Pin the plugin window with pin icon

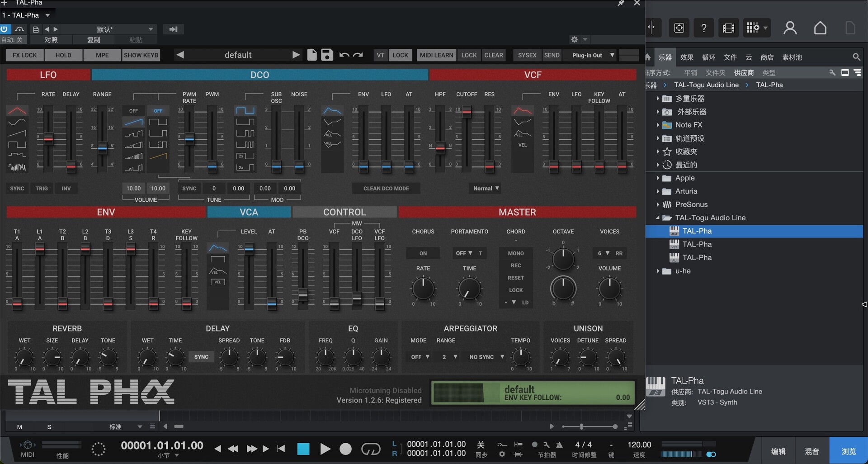tap(621, 3)
